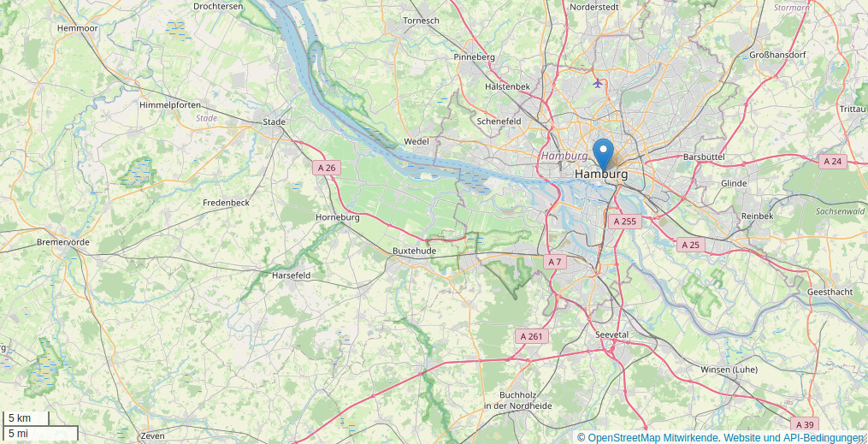Click the A 255 motorway shield
868x444 pixels.
click(x=625, y=222)
